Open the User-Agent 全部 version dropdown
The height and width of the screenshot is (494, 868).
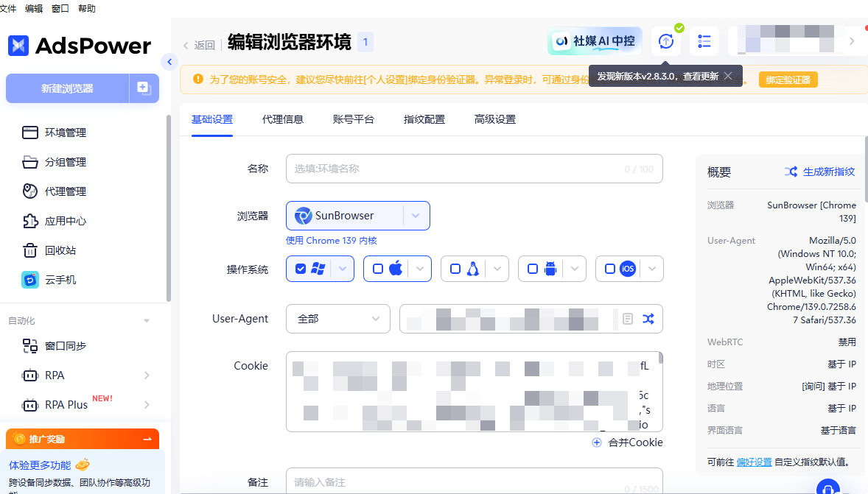(x=338, y=319)
